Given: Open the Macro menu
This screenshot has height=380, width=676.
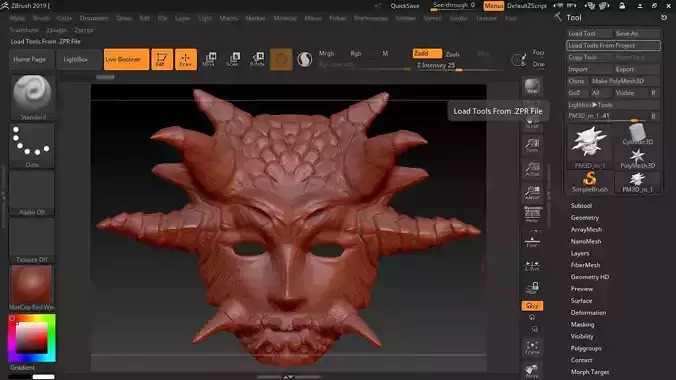Looking at the screenshot, I should [x=228, y=18].
